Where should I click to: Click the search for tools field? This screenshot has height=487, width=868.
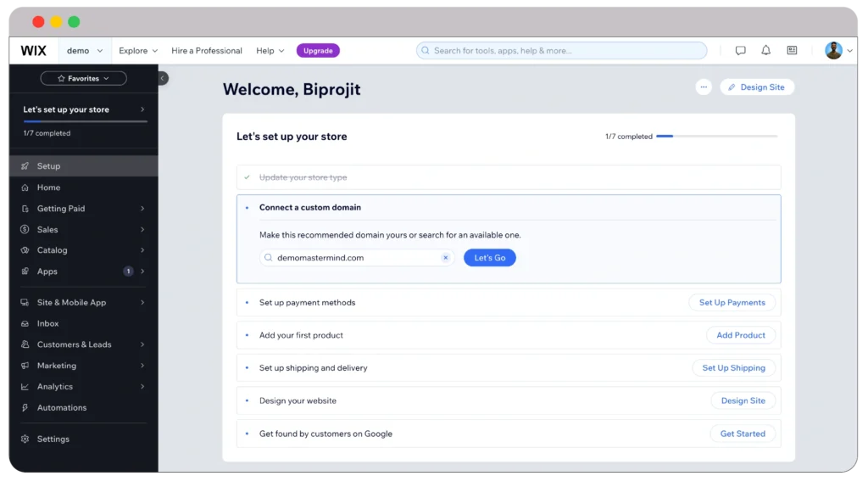point(561,51)
